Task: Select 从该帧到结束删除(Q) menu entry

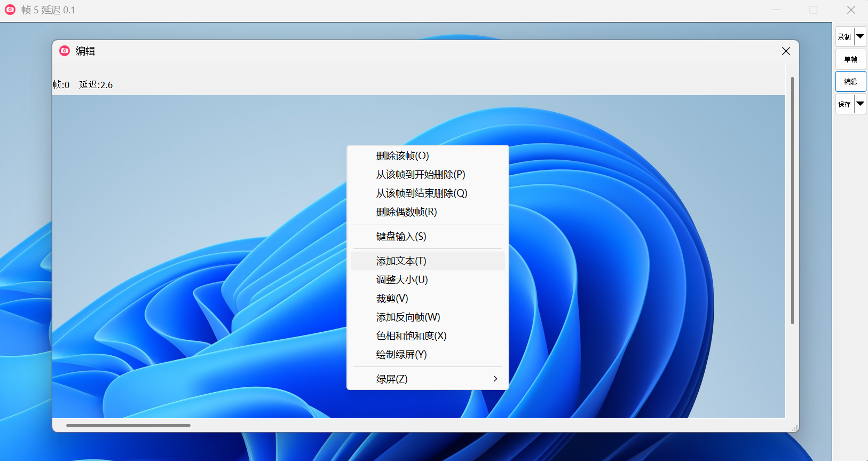Action: [428, 193]
